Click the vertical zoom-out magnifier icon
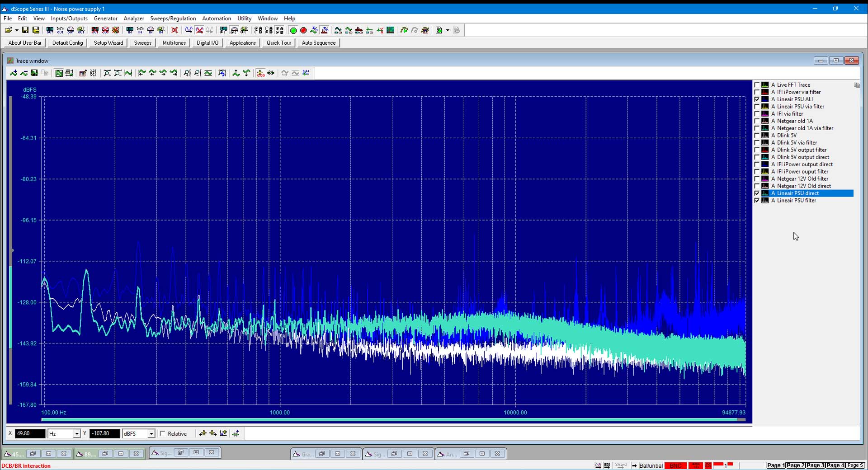The width and height of the screenshot is (868, 470). [198, 73]
